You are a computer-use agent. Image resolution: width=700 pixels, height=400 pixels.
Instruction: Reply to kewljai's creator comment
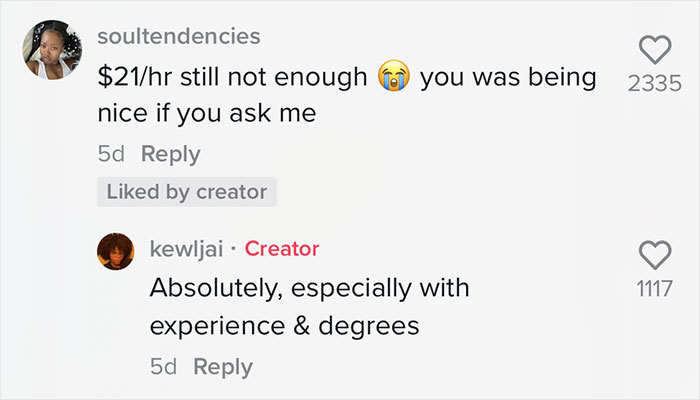pos(223,366)
